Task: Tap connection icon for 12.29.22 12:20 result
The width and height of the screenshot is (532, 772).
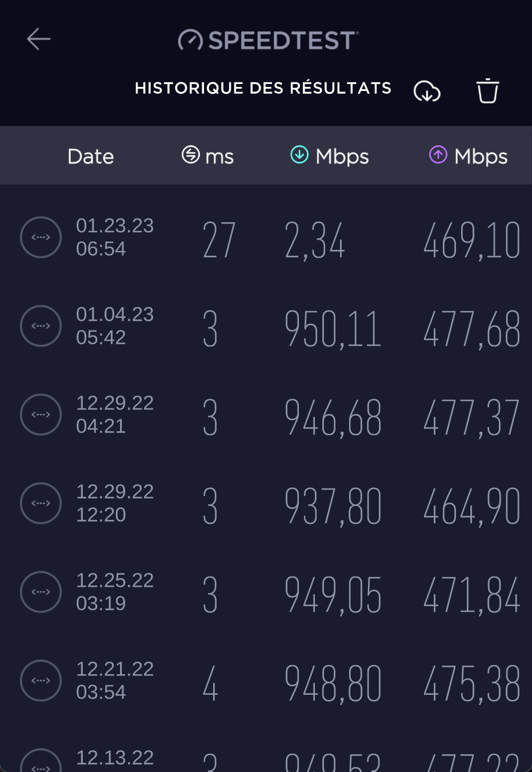Action: [x=41, y=503]
